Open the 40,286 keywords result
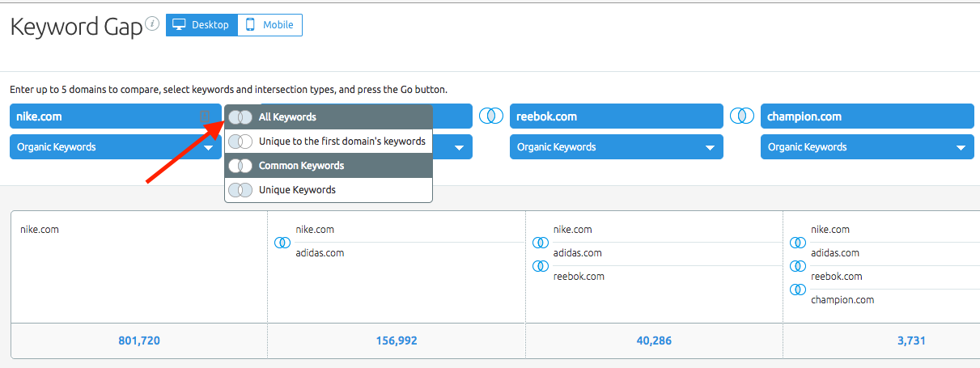 (x=655, y=341)
